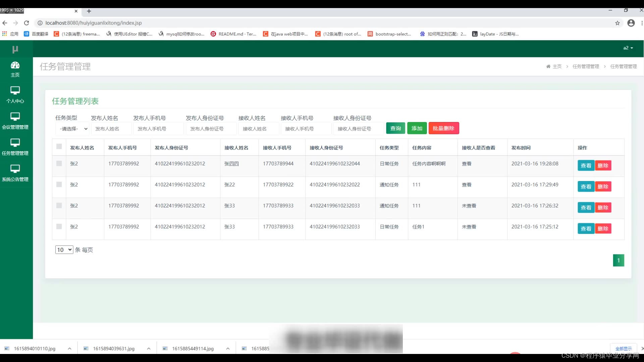This screenshot has width=644, height=362.
Task: Click 查看 for 张四四 row
Action: click(586, 166)
